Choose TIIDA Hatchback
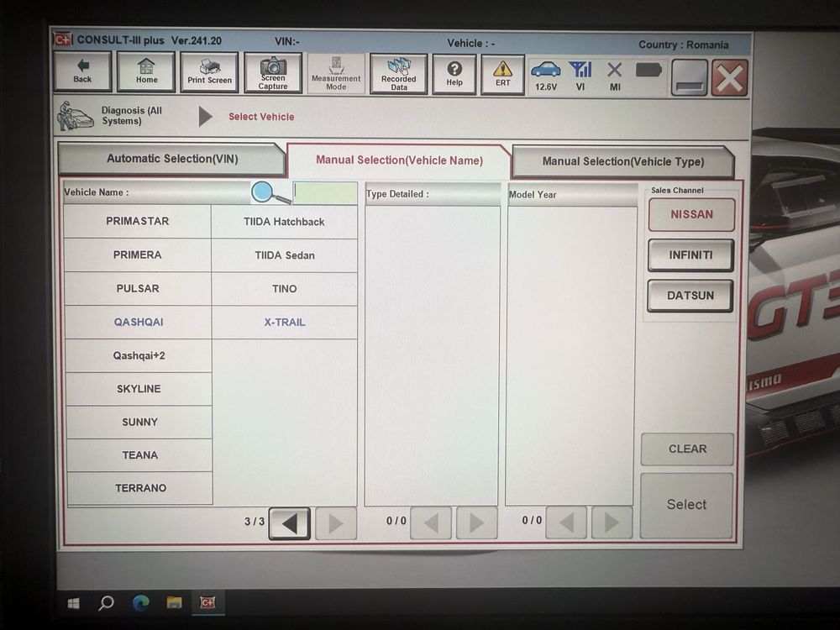The width and height of the screenshot is (840, 630). pyautogui.click(x=284, y=222)
